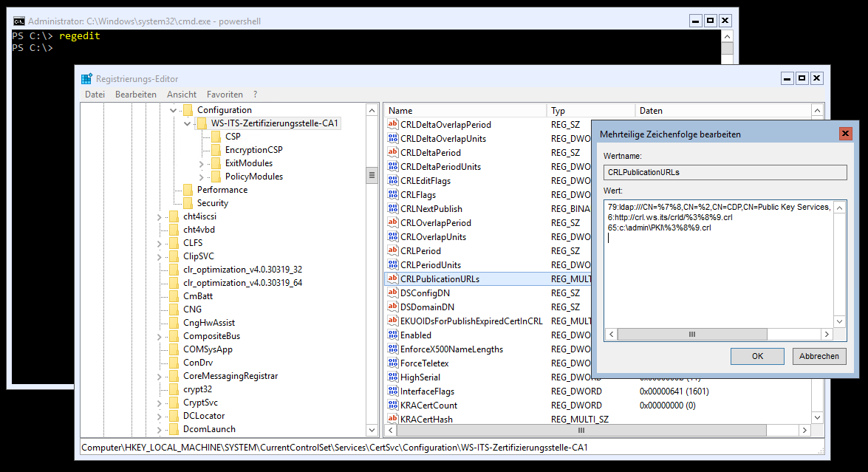Click the EnforceX500NameLengths DWORD icon
868x472 pixels.
tap(393, 349)
